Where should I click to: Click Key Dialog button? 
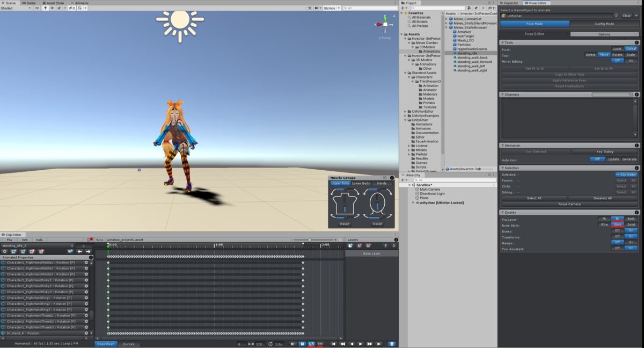click(604, 151)
